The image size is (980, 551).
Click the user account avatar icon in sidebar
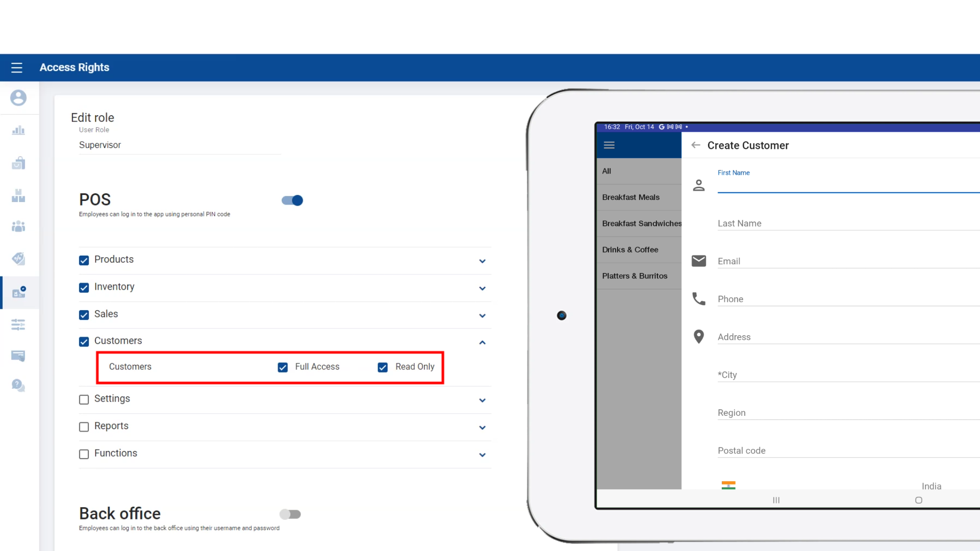[x=18, y=97]
